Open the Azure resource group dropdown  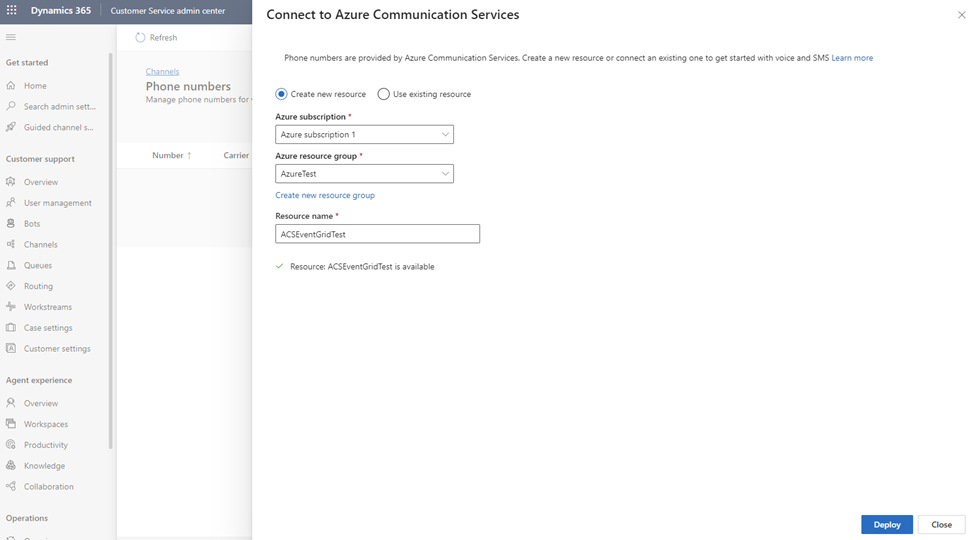click(364, 174)
